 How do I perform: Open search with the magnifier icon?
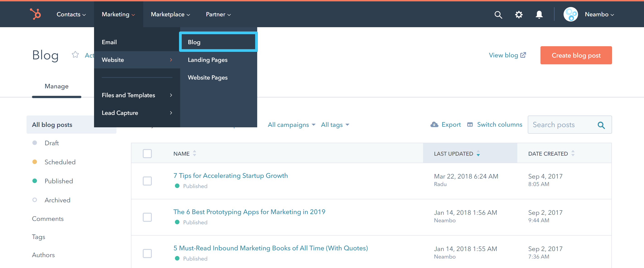pyautogui.click(x=498, y=14)
